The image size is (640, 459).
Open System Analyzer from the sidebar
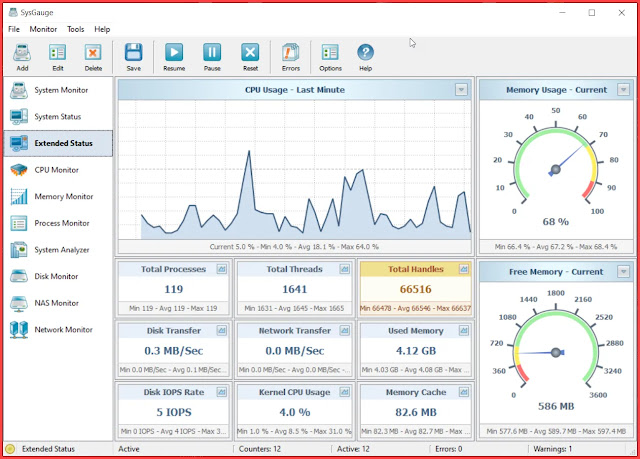(x=58, y=250)
